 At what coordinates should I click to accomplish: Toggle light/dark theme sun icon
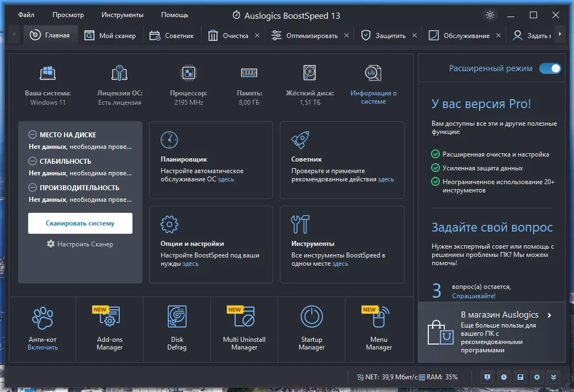click(490, 15)
